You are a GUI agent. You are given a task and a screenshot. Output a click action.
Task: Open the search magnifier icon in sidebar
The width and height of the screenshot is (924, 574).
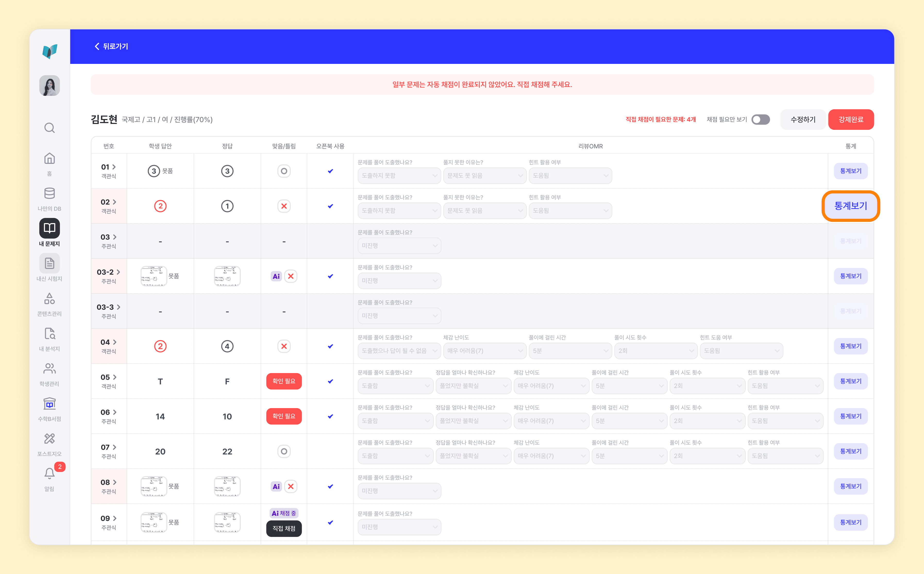coord(49,128)
